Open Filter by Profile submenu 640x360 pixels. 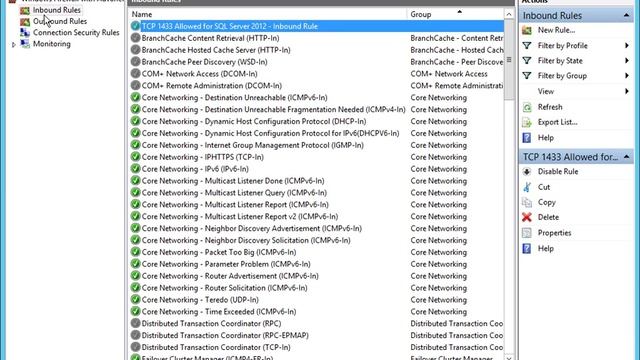tap(562, 46)
